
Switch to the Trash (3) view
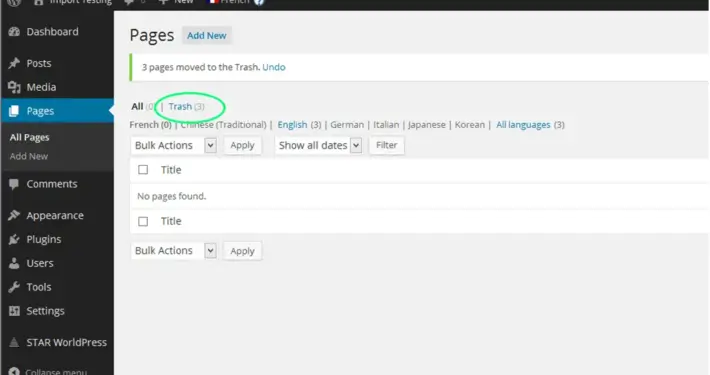pyautogui.click(x=187, y=106)
